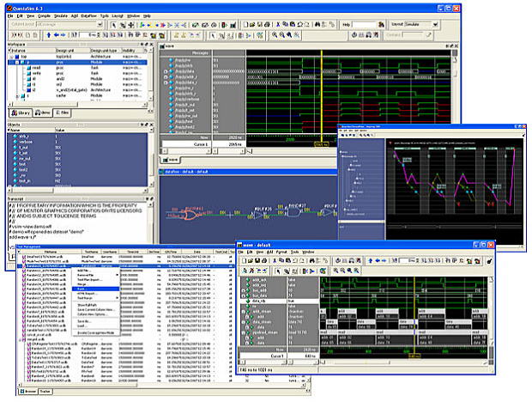Click the blue left arrow in main toolbar
Image resolution: width=532 pixels, height=402 pixels.
tap(57, 35)
